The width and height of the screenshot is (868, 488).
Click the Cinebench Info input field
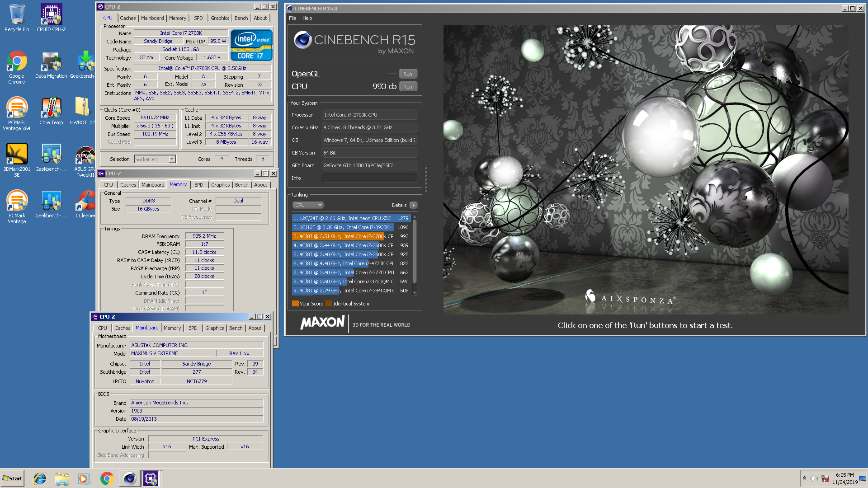369,178
